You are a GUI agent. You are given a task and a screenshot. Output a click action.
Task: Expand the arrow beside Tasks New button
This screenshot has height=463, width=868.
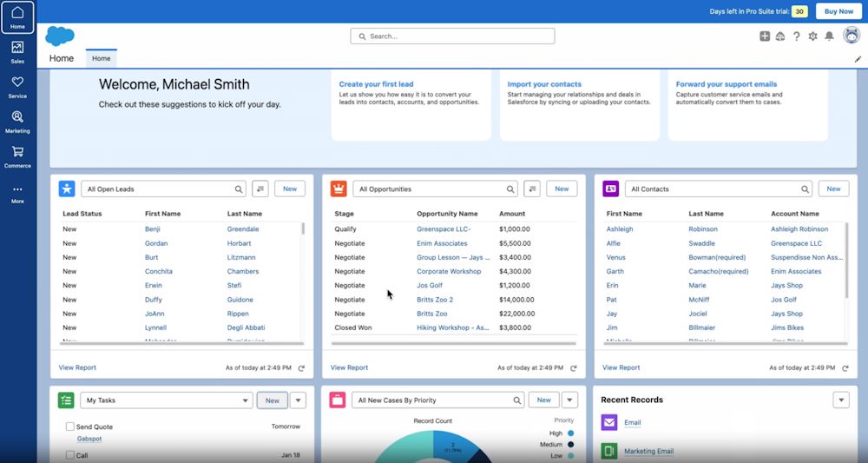pyautogui.click(x=298, y=400)
